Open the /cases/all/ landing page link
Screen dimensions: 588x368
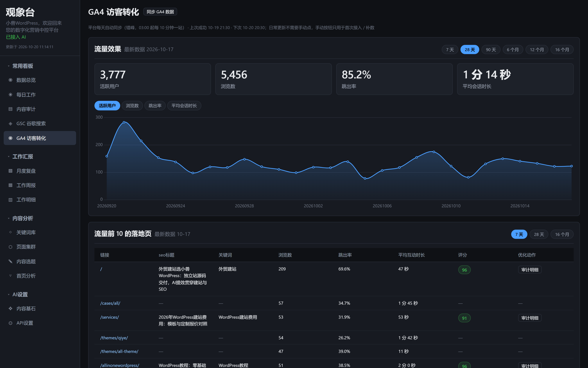(x=110, y=303)
